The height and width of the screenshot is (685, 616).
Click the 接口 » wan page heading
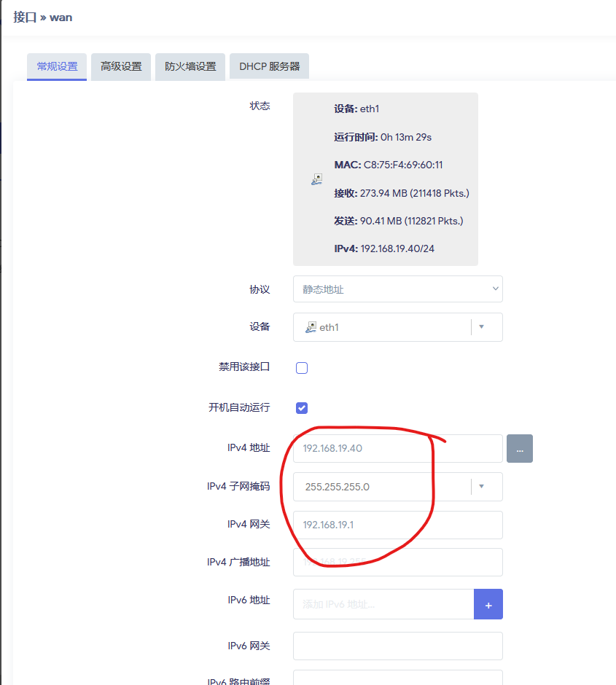tap(43, 17)
